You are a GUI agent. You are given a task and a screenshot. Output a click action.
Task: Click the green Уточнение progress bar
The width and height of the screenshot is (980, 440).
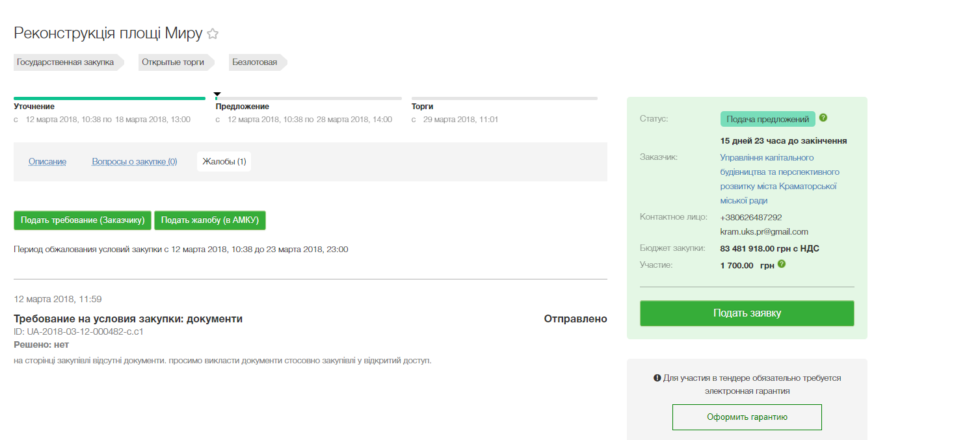click(109, 99)
